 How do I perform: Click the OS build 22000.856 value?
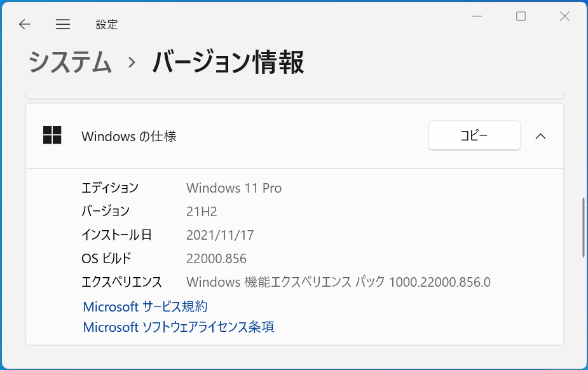click(x=216, y=259)
